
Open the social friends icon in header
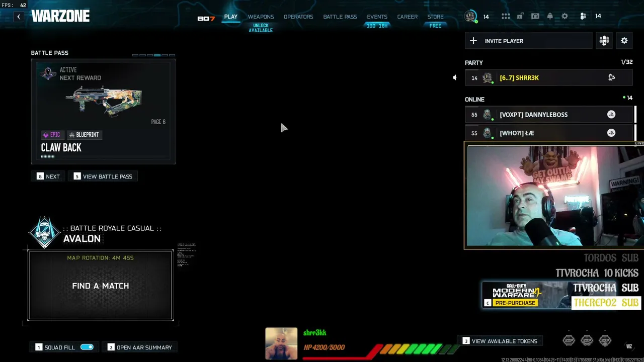[583, 17]
